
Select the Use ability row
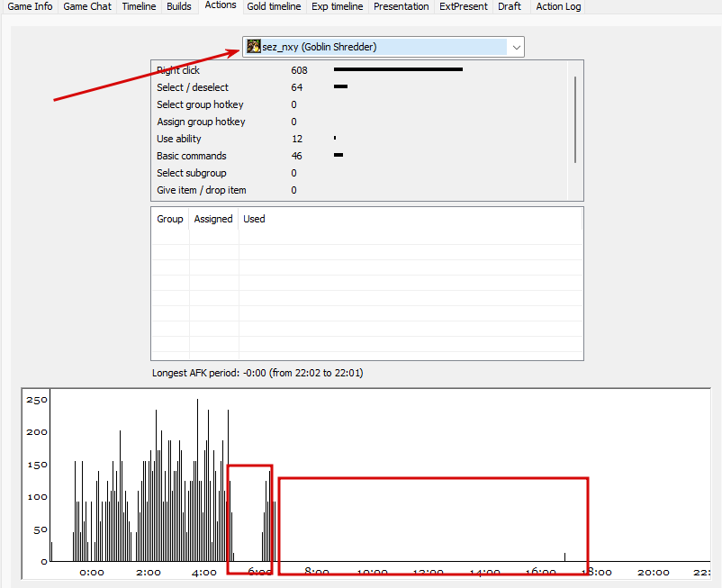point(359,139)
